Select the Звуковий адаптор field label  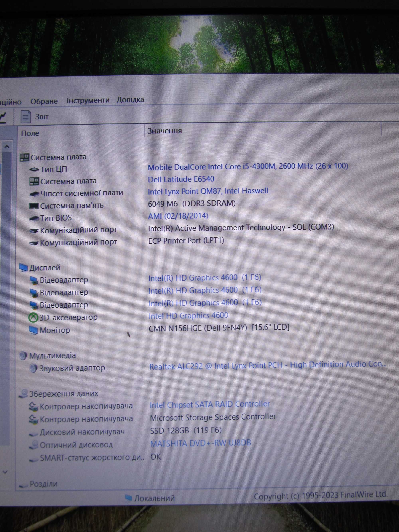point(72,368)
